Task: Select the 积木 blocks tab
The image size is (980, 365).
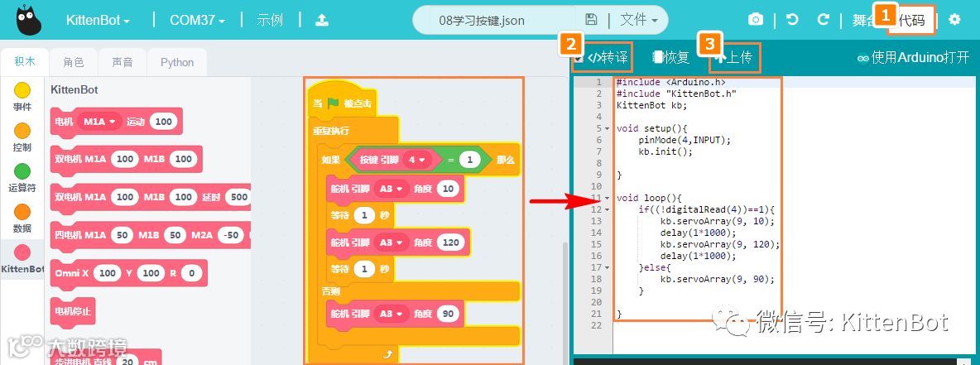Action: (25, 62)
